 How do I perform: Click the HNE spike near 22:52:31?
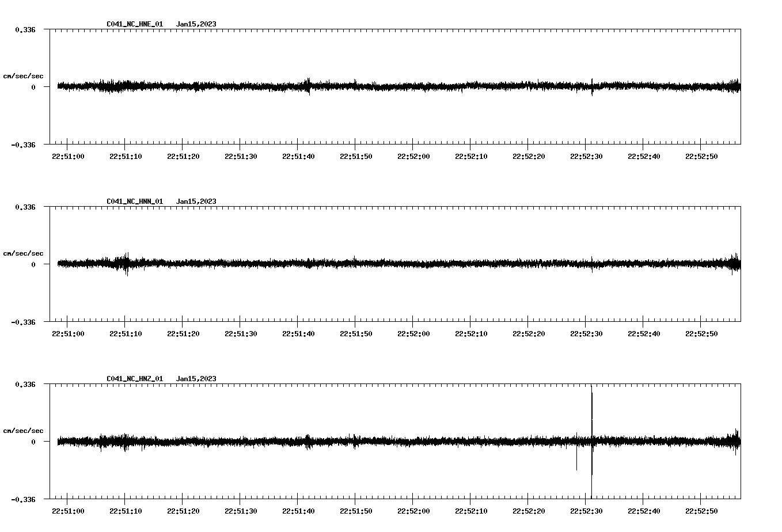[x=592, y=87]
